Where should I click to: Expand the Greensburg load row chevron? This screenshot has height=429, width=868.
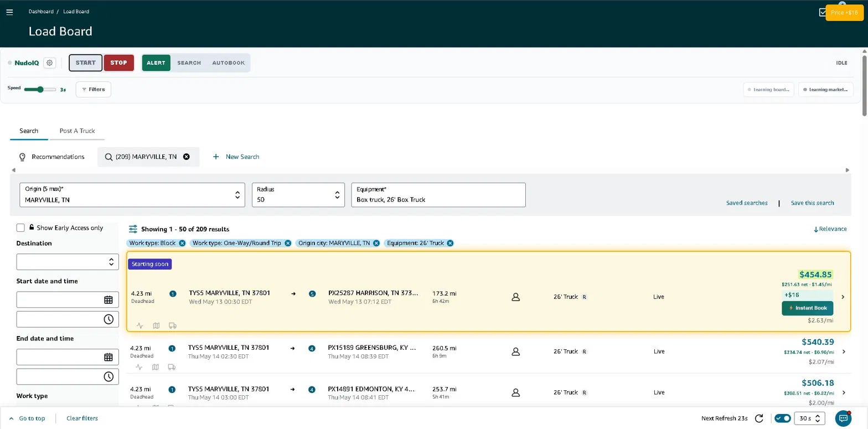[x=844, y=352]
